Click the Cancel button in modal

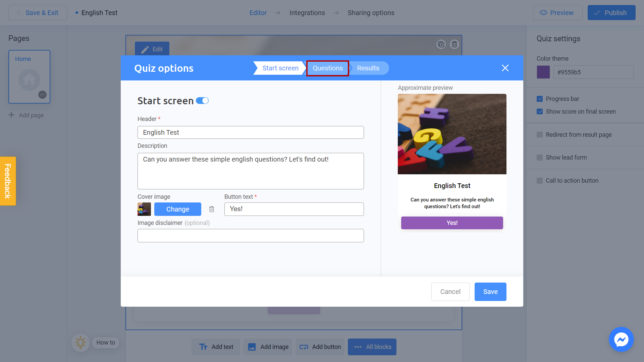450,291
